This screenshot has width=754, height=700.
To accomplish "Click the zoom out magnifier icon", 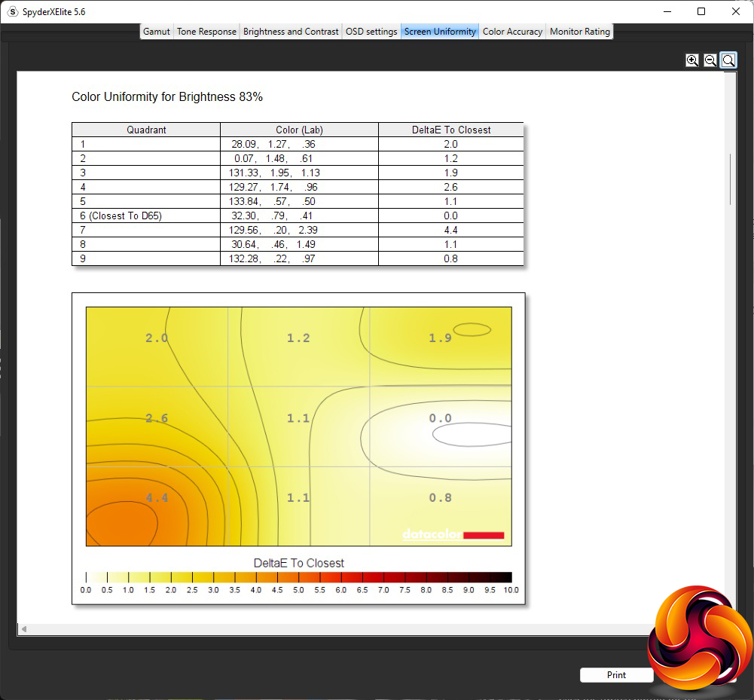I will click(x=710, y=60).
